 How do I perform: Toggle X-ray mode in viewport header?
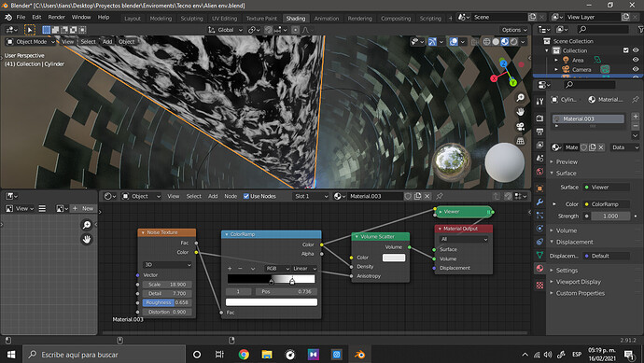[475, 41]
